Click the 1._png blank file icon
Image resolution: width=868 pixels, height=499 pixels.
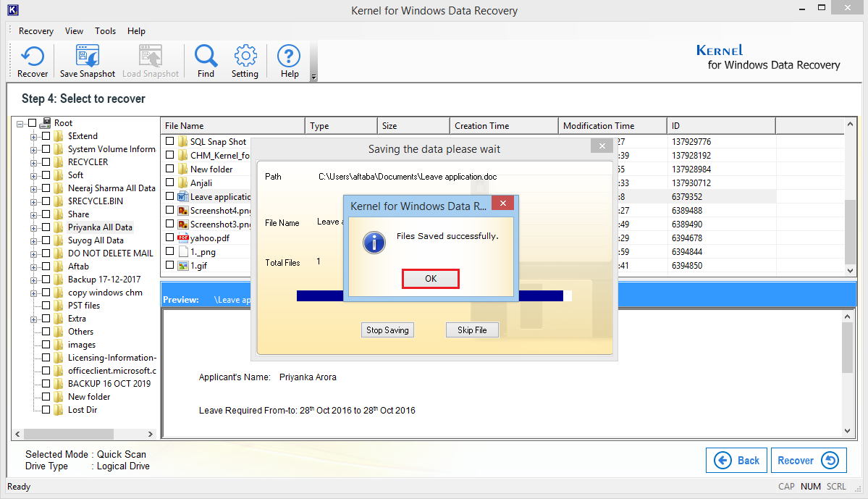182,251
